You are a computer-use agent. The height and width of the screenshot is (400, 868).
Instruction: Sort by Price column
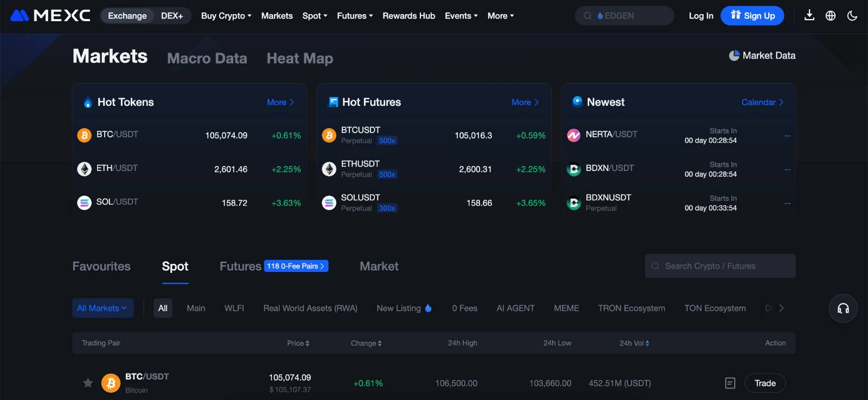[298, 343]
